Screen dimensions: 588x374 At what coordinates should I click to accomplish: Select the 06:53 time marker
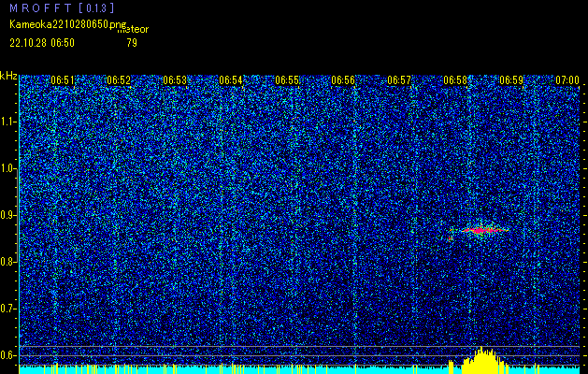coord(175,80)
